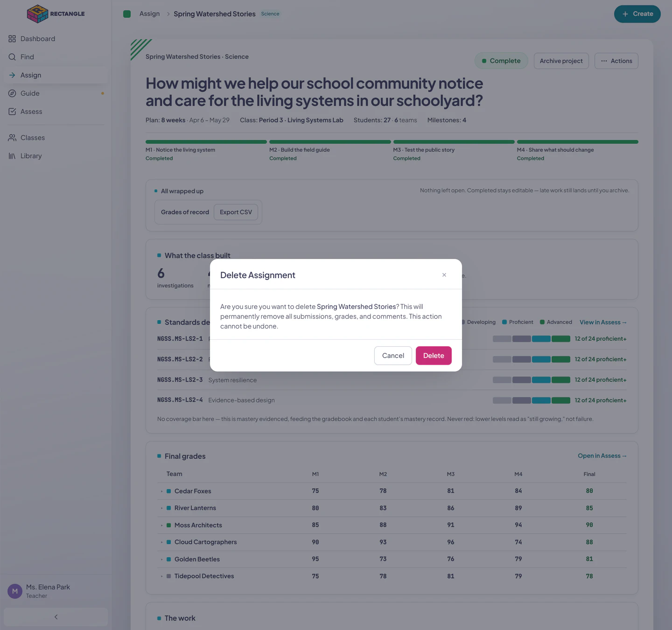Cancel the delete confirmation

coord(393,356)
